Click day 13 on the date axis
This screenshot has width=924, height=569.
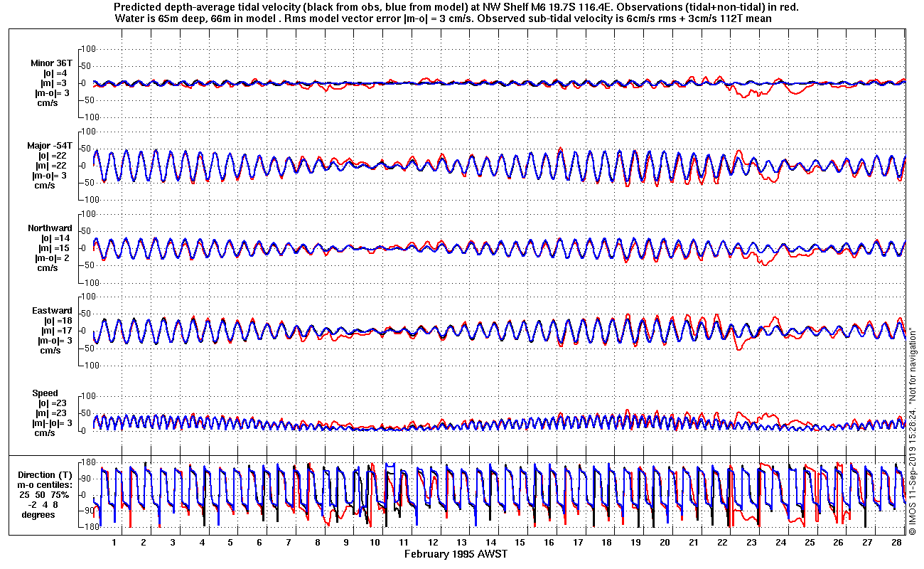[461, 542]
